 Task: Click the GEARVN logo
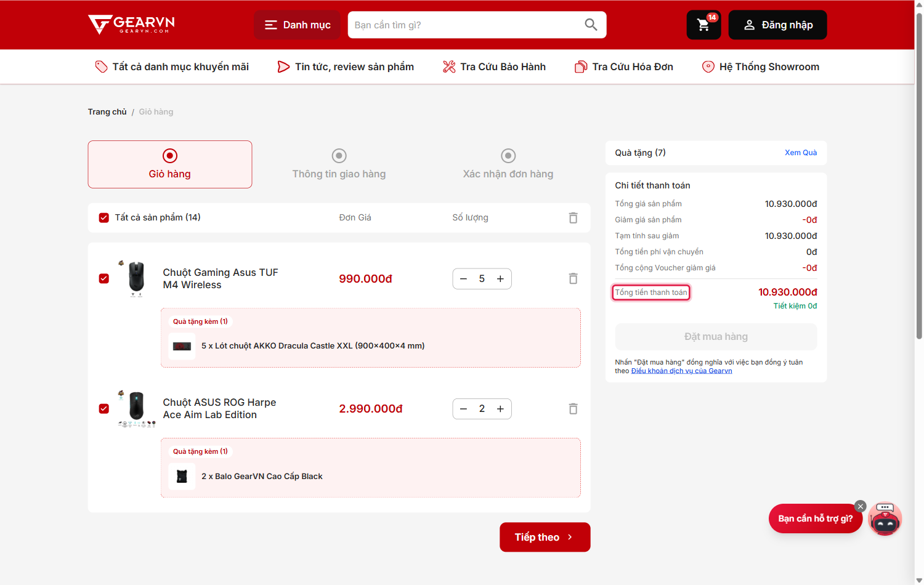coord(131,25)
